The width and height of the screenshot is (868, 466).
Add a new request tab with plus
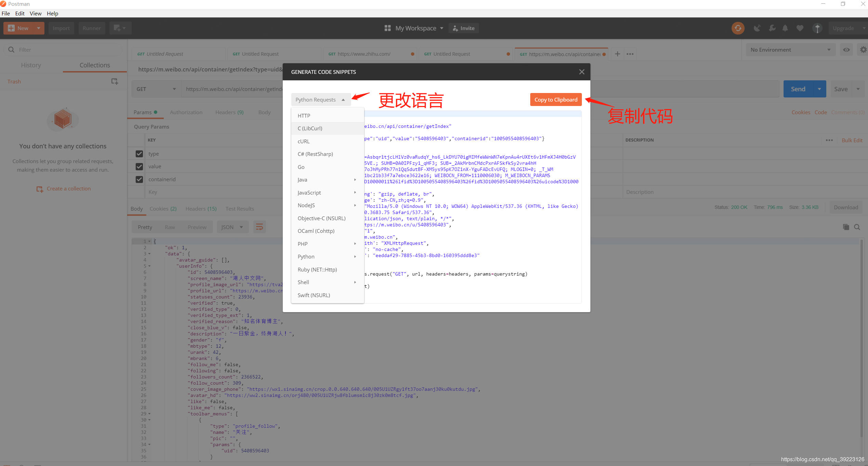pos(617,54)
